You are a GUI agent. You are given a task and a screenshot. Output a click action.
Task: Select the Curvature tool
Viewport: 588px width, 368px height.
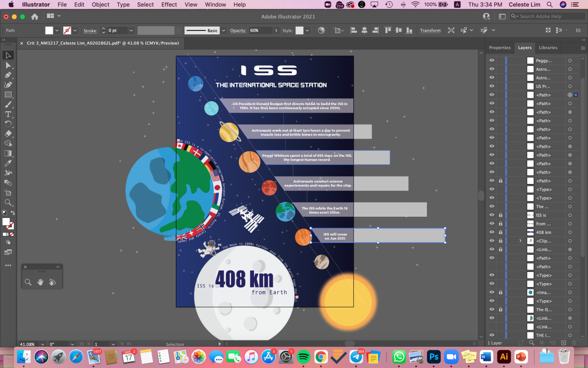tap(8, 85)
